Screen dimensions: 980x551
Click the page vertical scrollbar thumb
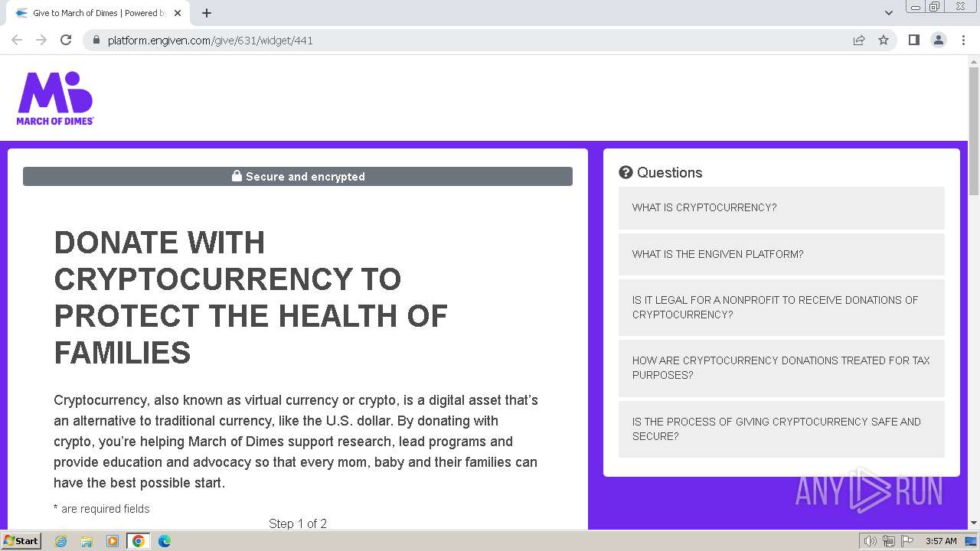[974, 130]
